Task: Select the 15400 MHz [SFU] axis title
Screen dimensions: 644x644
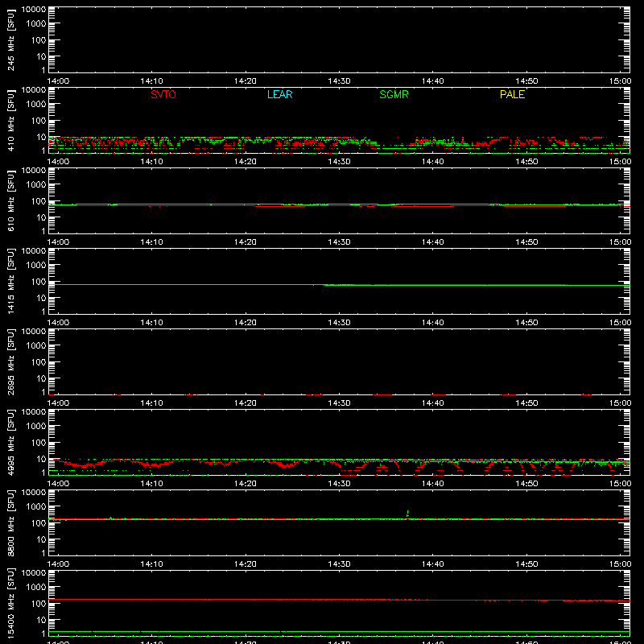Action: (x=10, y=603)
